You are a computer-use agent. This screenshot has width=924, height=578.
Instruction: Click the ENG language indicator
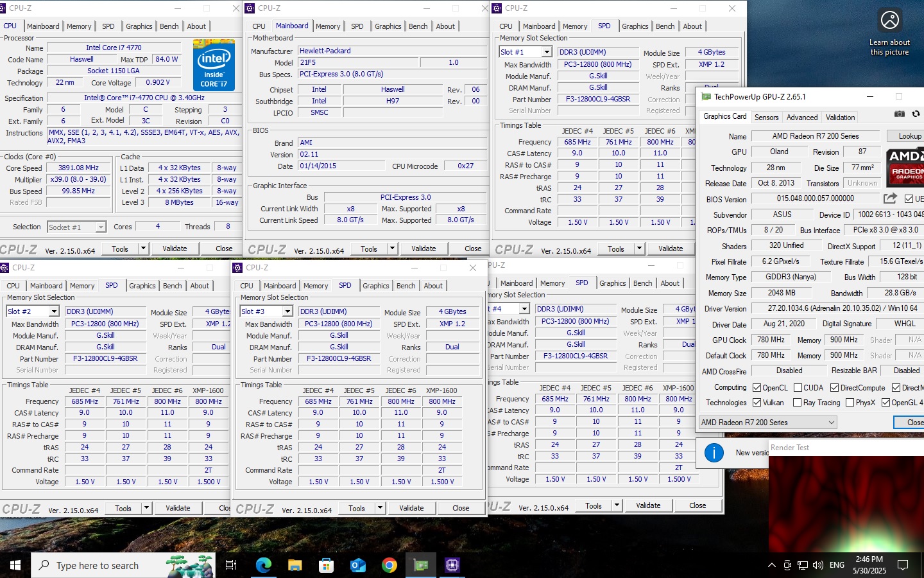coord(837,565)
